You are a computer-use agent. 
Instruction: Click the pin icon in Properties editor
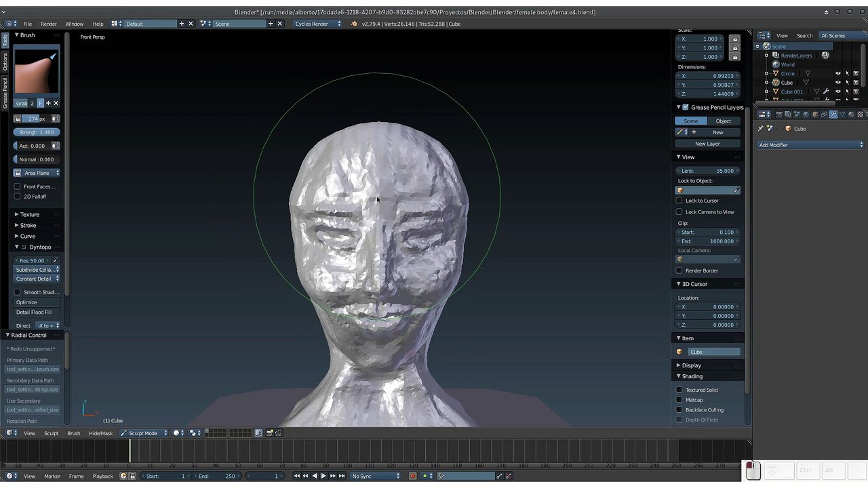[x=760, y=129]
